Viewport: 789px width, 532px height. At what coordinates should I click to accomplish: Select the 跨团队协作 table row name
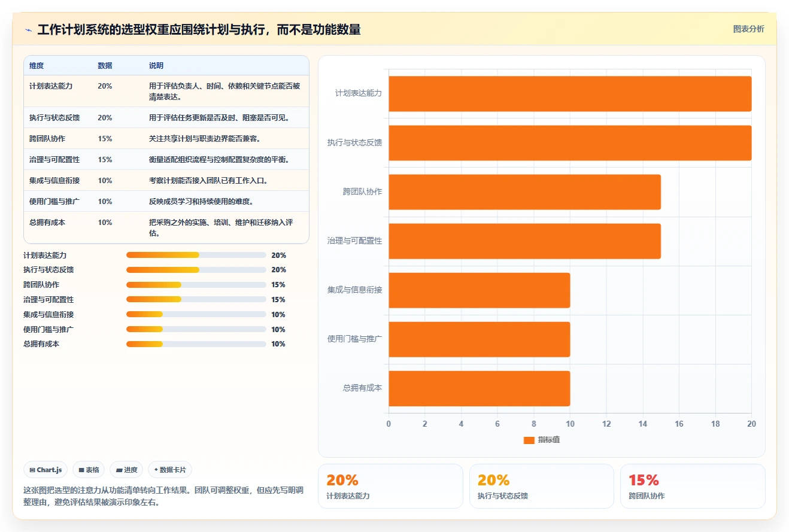(47, 139)
